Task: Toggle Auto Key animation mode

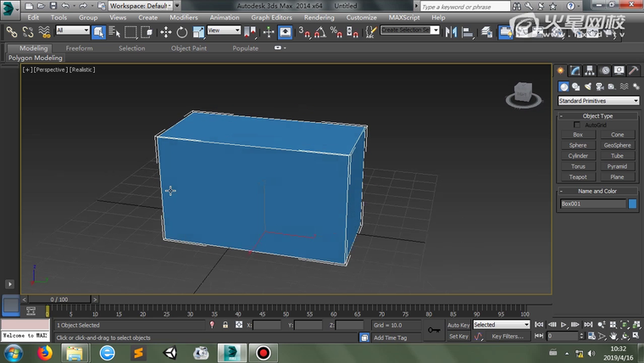Action: 458,325
